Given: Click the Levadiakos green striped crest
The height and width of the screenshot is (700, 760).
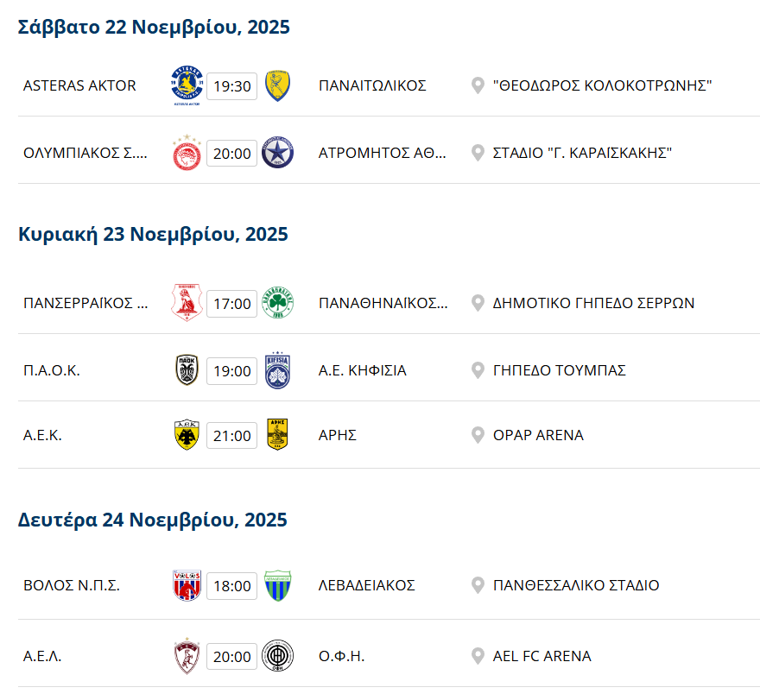Looking at the screenshot, I should [277, 585].
